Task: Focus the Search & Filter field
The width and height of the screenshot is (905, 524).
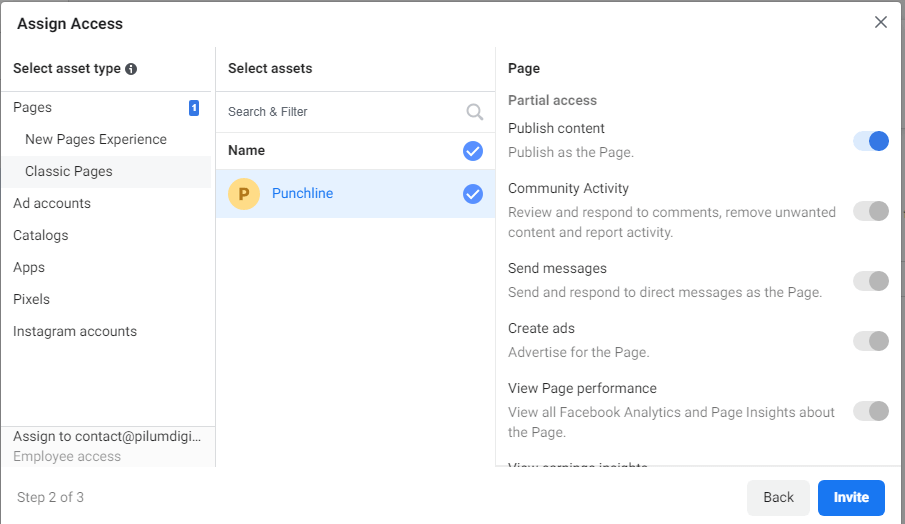Action: coord(340,112)
